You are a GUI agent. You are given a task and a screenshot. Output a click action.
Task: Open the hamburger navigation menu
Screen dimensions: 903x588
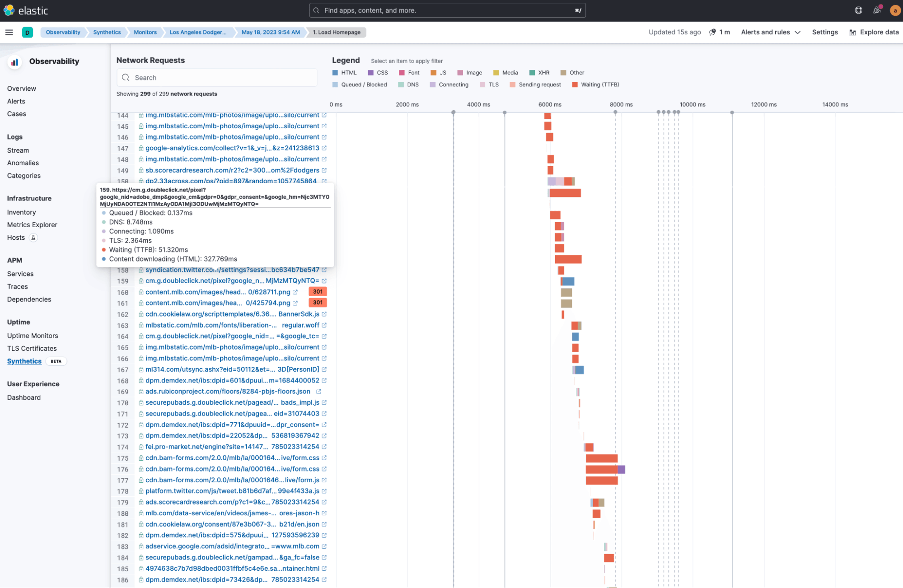coord(9,33)
